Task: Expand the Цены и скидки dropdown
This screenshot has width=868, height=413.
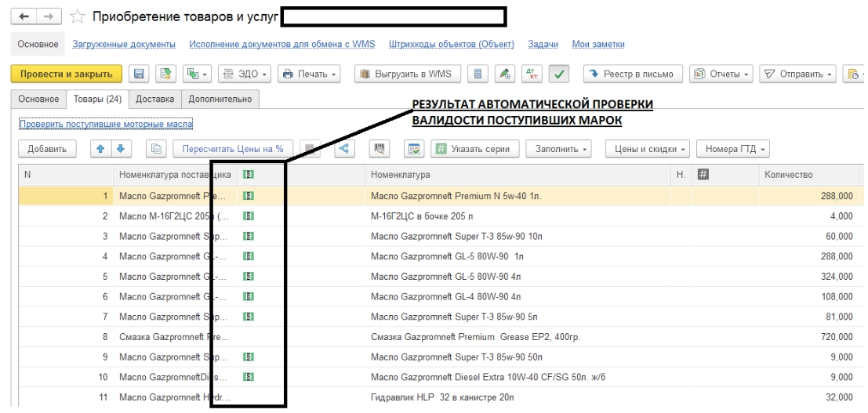Action: pyautogui.click(x=648, y=148)
